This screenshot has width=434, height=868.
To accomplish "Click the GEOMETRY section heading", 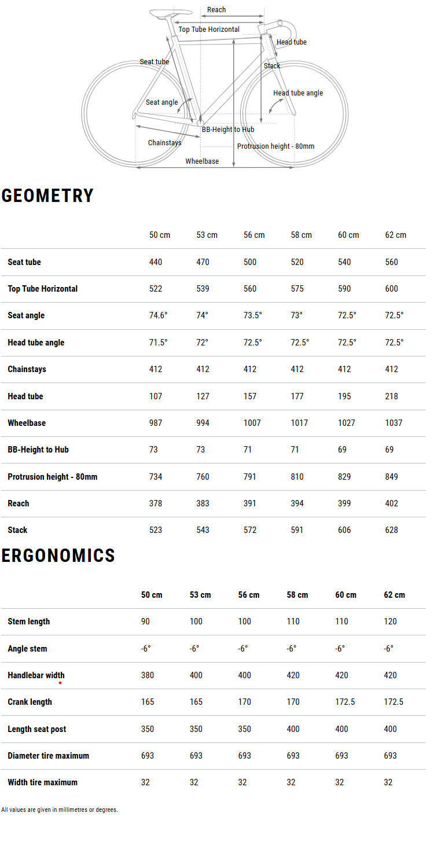I will pyautogui.click(x=47, y=196).
